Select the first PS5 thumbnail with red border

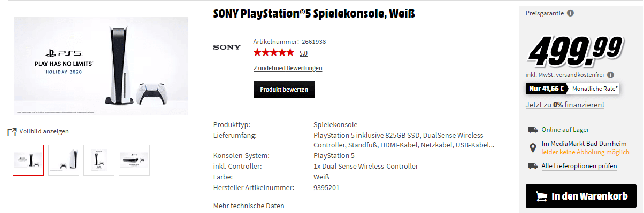pos(28,160)
